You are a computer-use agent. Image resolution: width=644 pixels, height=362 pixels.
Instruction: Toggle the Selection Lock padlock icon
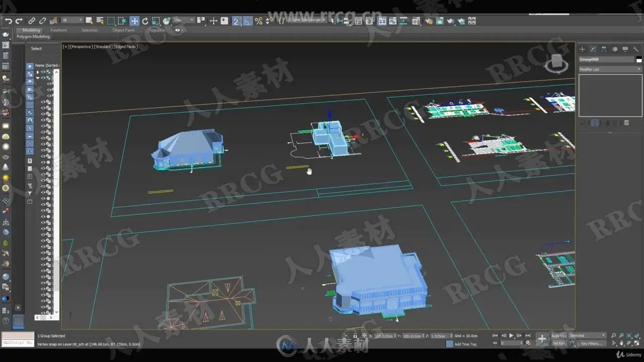(x=355, y=335)
